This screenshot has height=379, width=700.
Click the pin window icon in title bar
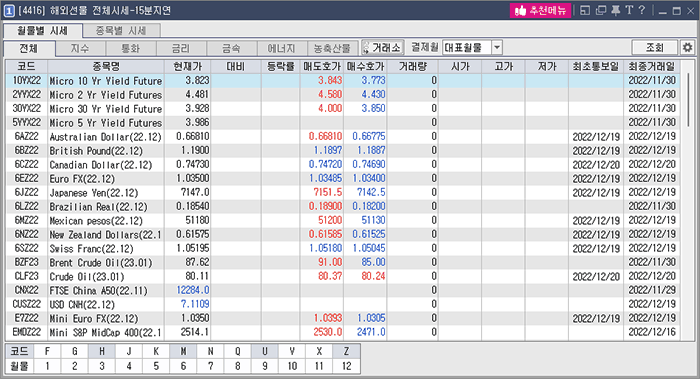coord(616,10)
